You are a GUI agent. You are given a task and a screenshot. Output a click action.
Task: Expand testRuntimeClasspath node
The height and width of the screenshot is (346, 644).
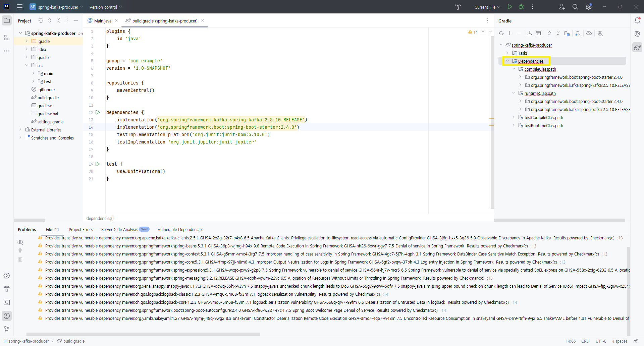pyautogui.click(x=514, y=125)
